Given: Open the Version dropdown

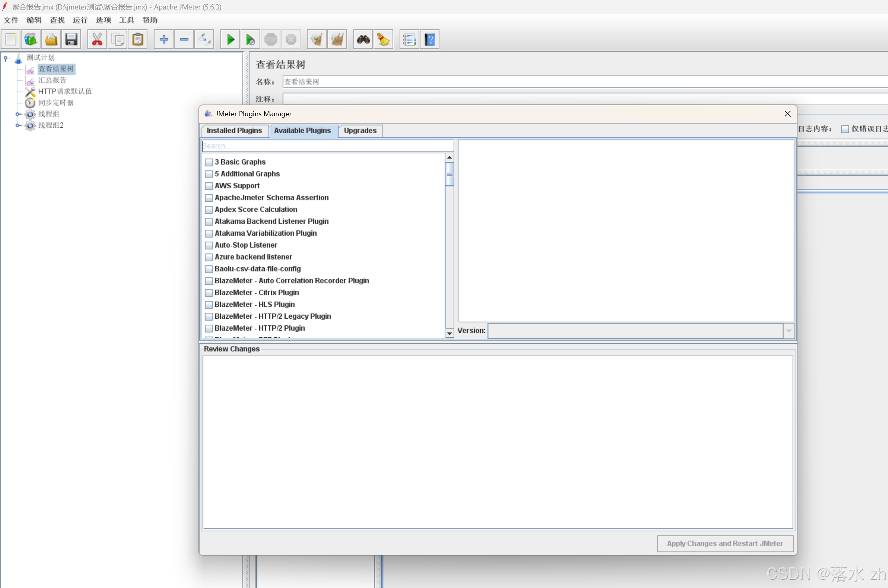Looking at the screenshot, I should pos(789,331).
